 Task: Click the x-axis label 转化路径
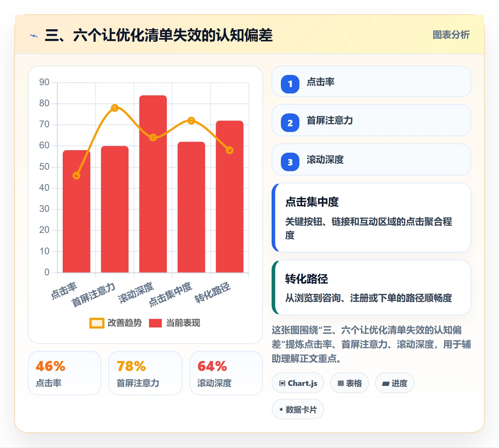[x=212, y=293]
